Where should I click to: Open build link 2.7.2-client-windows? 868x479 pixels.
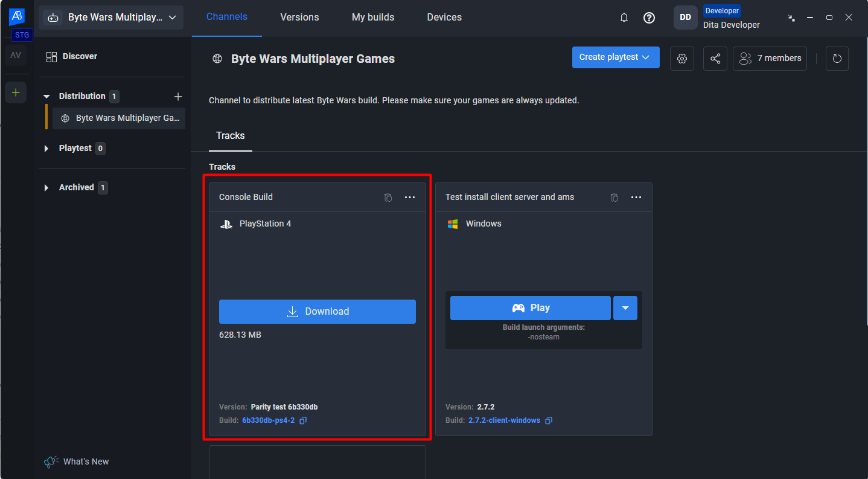504,420
